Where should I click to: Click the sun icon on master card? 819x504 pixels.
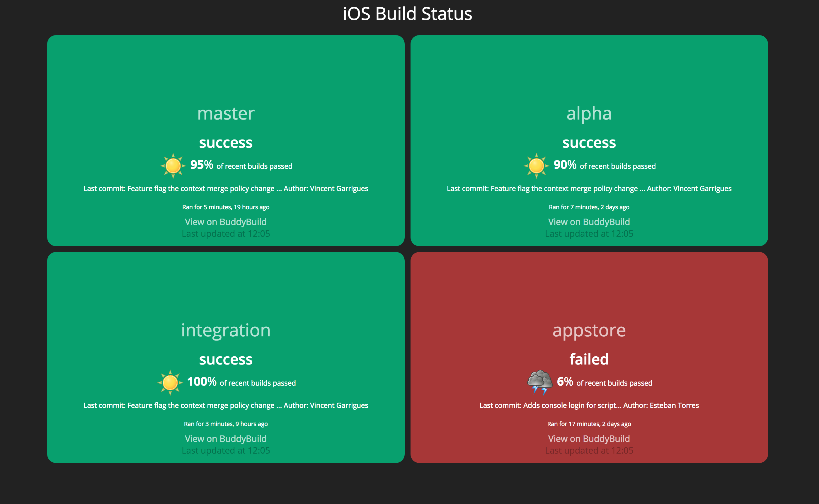pos(173,166)
